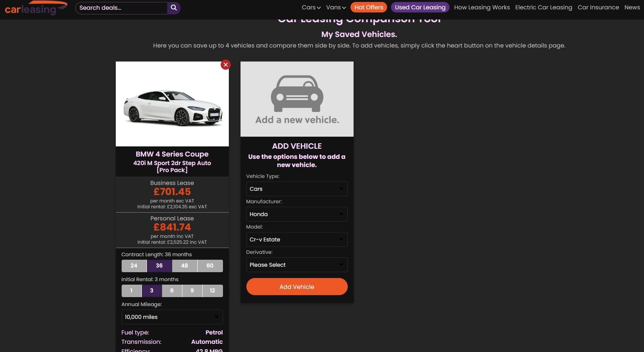
Task: Open the Vans navigation dropdown
Action: click(x=335, y=7)
